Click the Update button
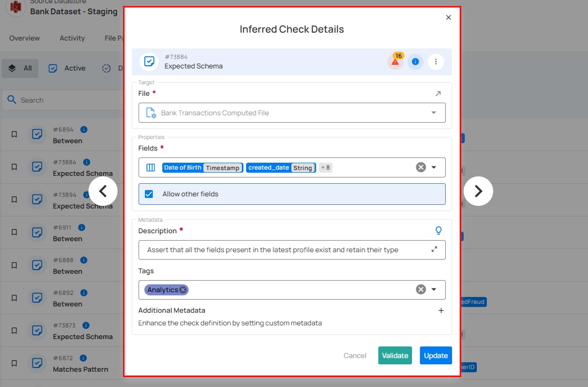The height and width of the screenshot is (387, 588). [436, 355]
